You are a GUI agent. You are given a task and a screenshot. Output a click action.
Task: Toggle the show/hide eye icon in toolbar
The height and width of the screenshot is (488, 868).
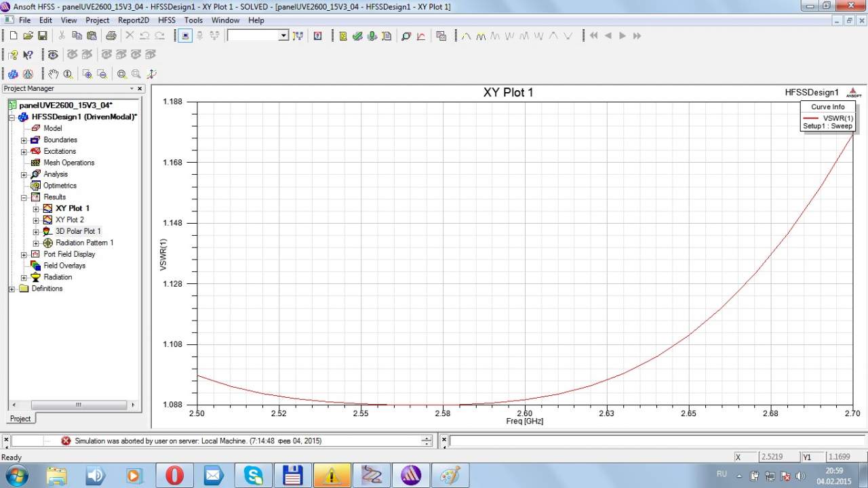click(53, 55)
